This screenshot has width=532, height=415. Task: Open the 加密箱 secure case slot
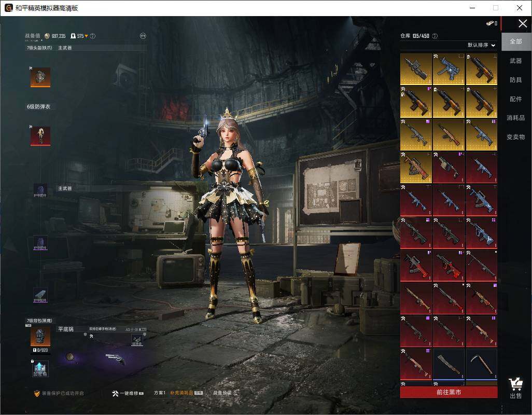tap(40, 369)
